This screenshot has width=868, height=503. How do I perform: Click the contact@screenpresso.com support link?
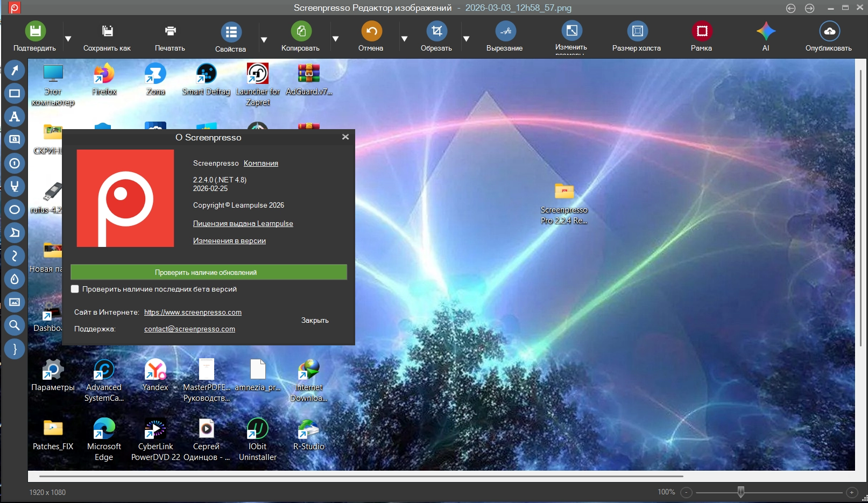coord(189,329)
